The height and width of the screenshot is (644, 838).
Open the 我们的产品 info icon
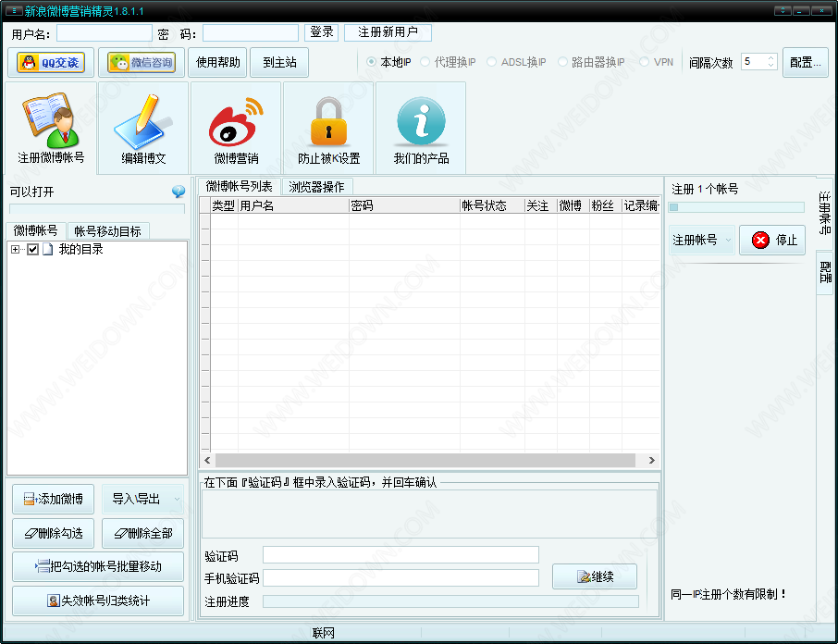[421, 129]
